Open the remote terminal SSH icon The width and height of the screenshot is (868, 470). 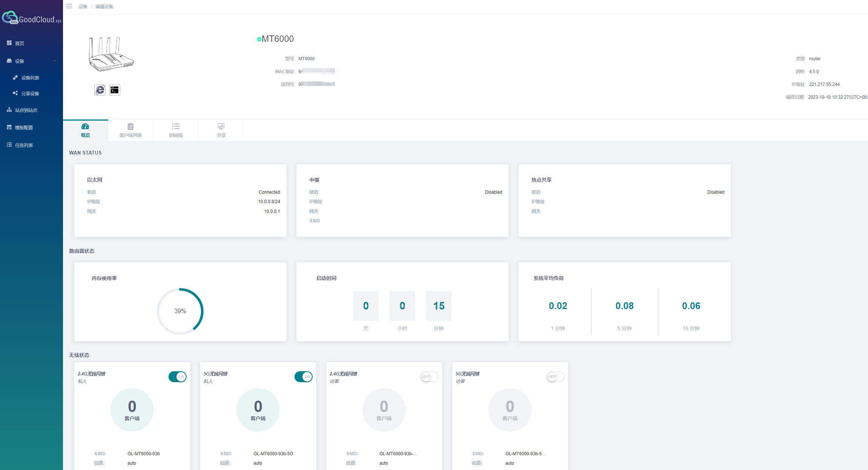[x=115, y=90]
